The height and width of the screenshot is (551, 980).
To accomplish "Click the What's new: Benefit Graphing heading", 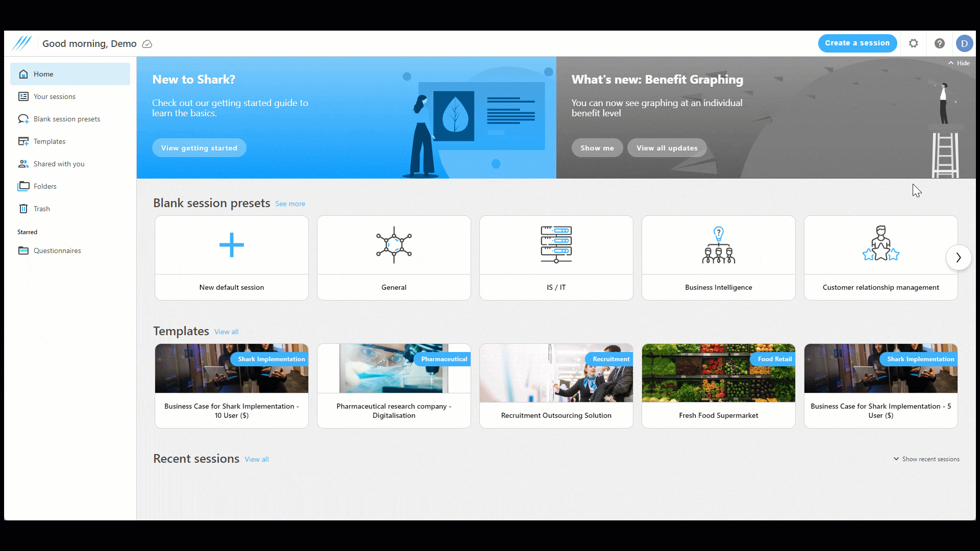I will [657, 80].
